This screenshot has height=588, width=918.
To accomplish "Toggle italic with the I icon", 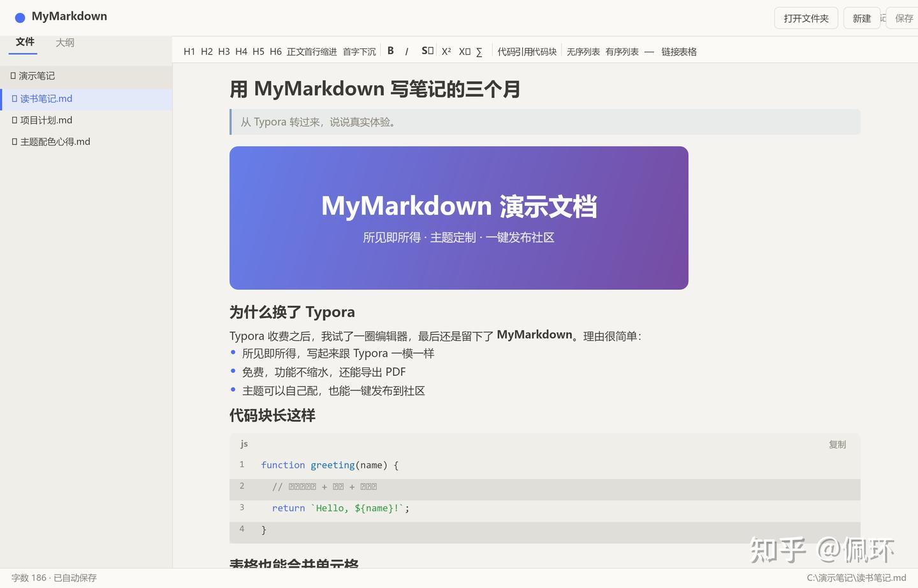I will pyautogui.click(x=407, y=52).
